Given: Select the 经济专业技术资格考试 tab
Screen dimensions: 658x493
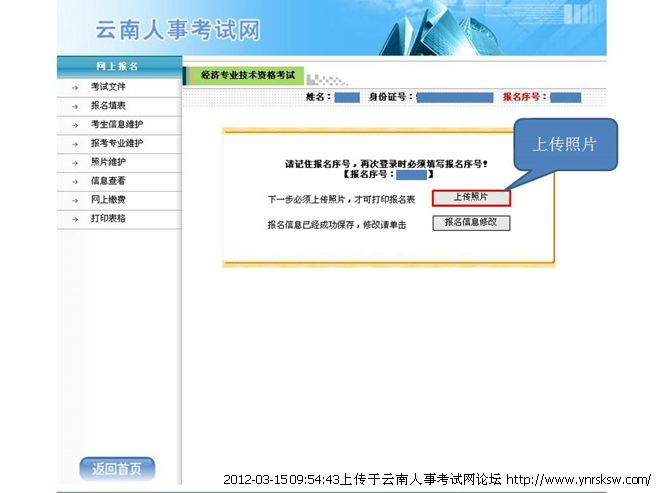Looking at the screenshot, I should pos(247,76).
